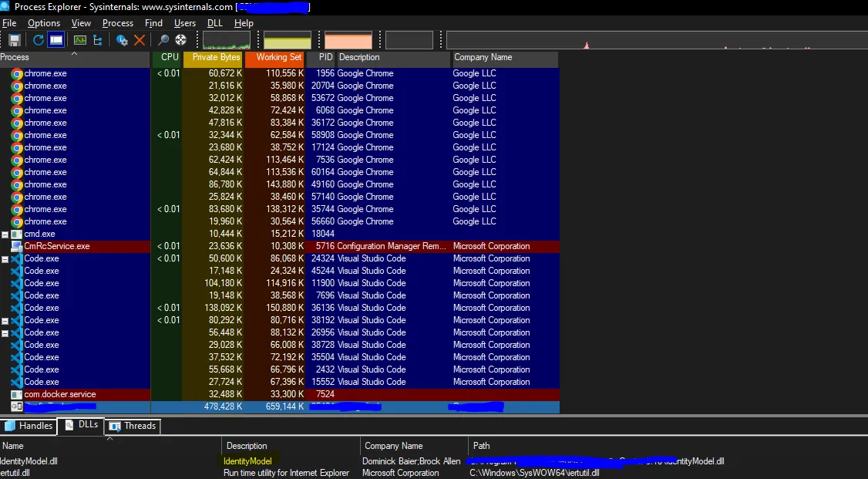Click the Refresh Now toolbar icon
Viewport: 868px width, 479px height.
coord(39,40)
